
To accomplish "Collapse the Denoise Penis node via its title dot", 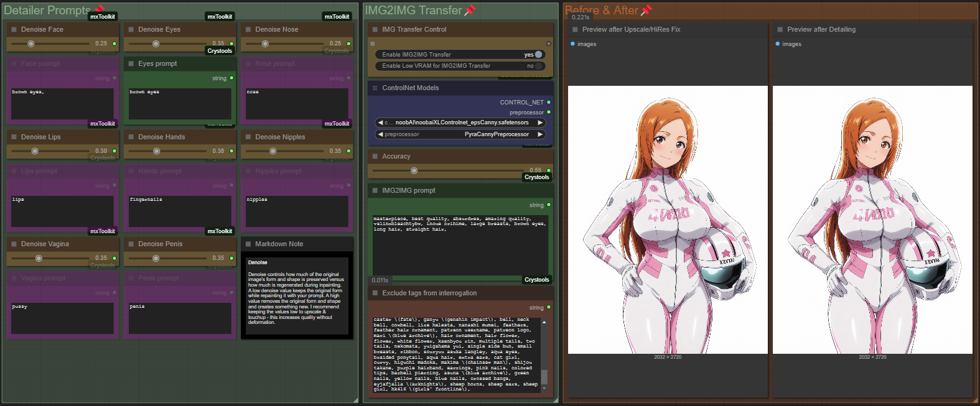I will click(x=131, y=244).
